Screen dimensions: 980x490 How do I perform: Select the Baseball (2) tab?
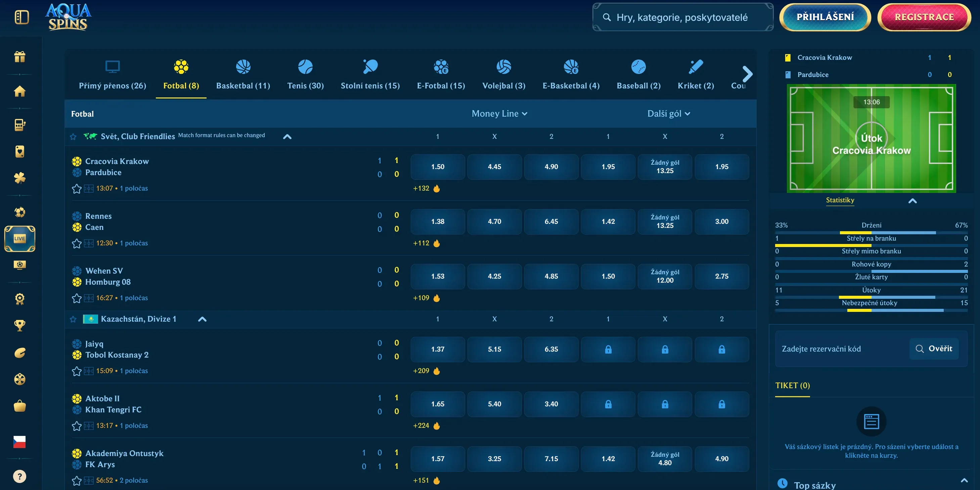point(638,75)
